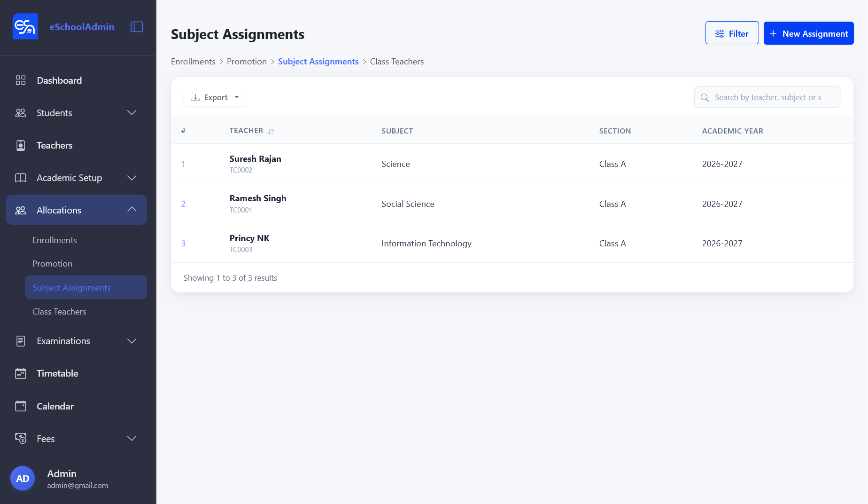Click the ACADEMIC YEAR column header
868x504 pixels.
pos(732,131)
